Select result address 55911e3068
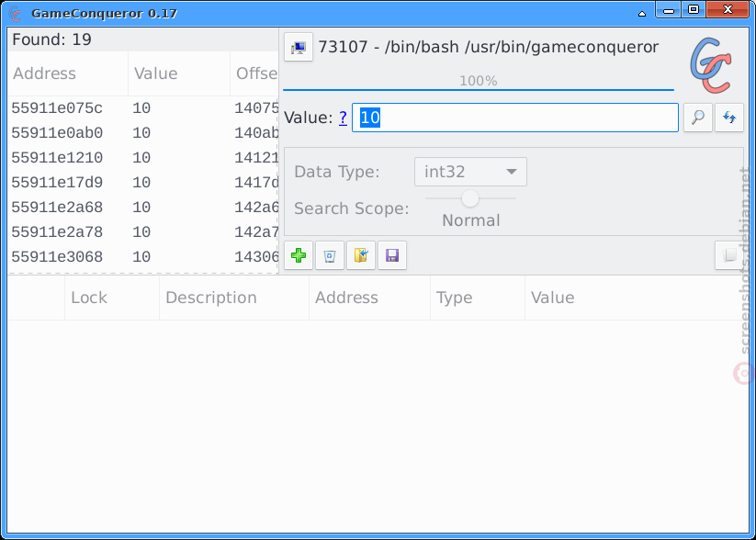Image resolution: width=756 pixels, height=540 pixels. click(57, 257)
